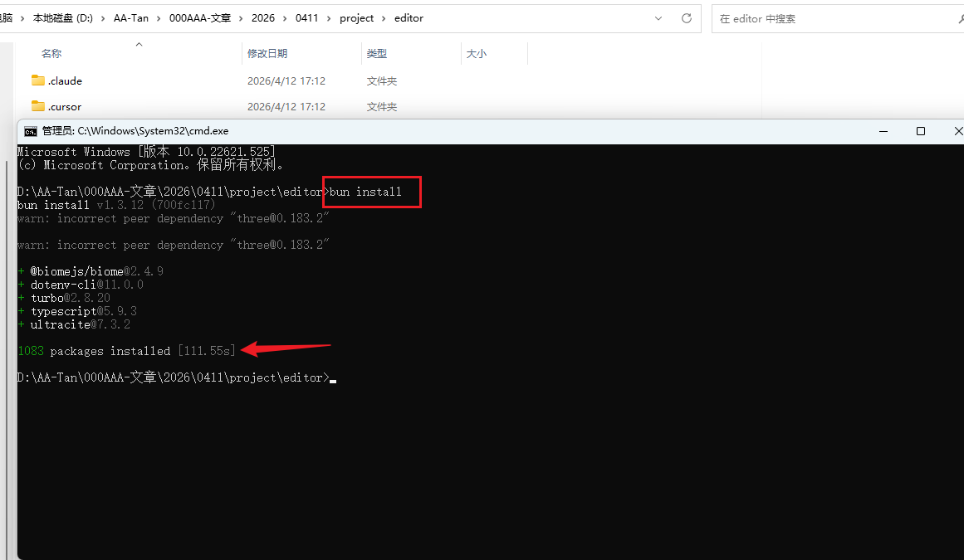Click the cmd.exe icon in title bar
This screenshot has width=964, height=560.
(31, 131)
